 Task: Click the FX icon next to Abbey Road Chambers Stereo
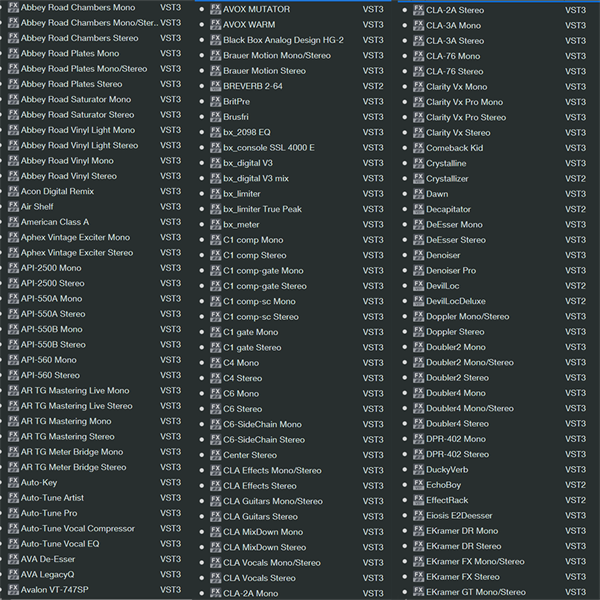pos(13,38)
